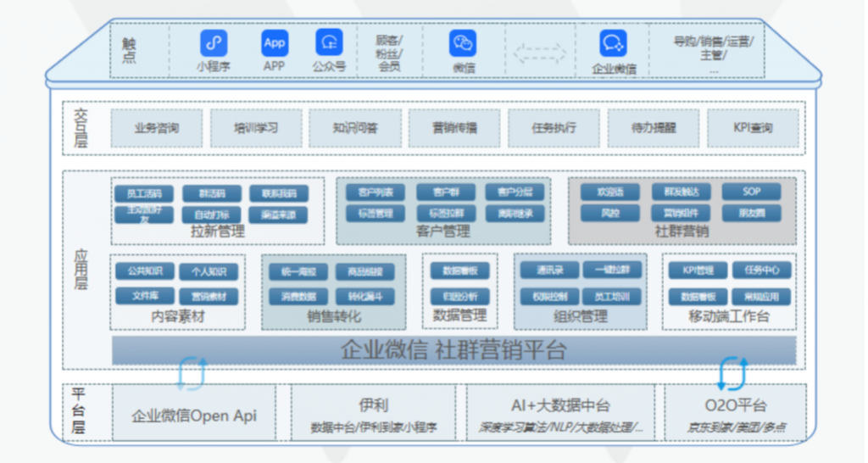Select the O2O平台 box
Viewport: 868px width, 463px height.
tap(735, 413)
